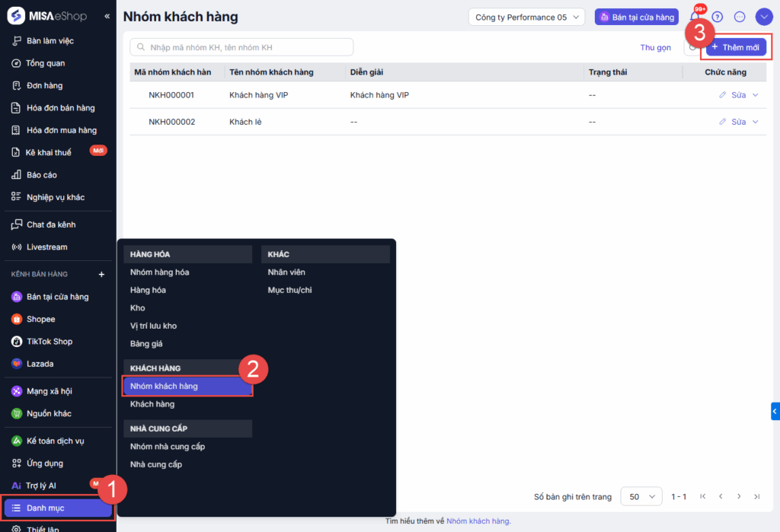The height and width of the screenshot is (532, 780).
Task: Expand actions chevron for NKH000001 row
Action: (x=756, y=95)
